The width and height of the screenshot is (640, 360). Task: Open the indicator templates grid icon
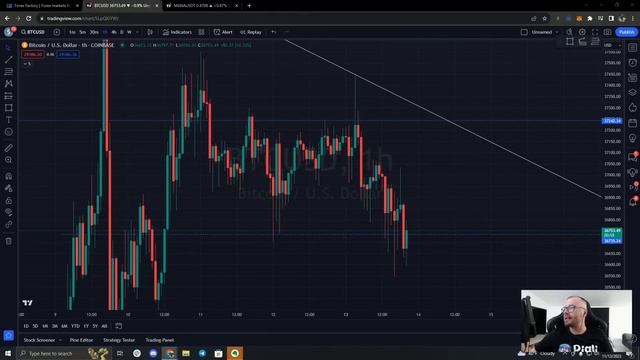tap(202, 32)
